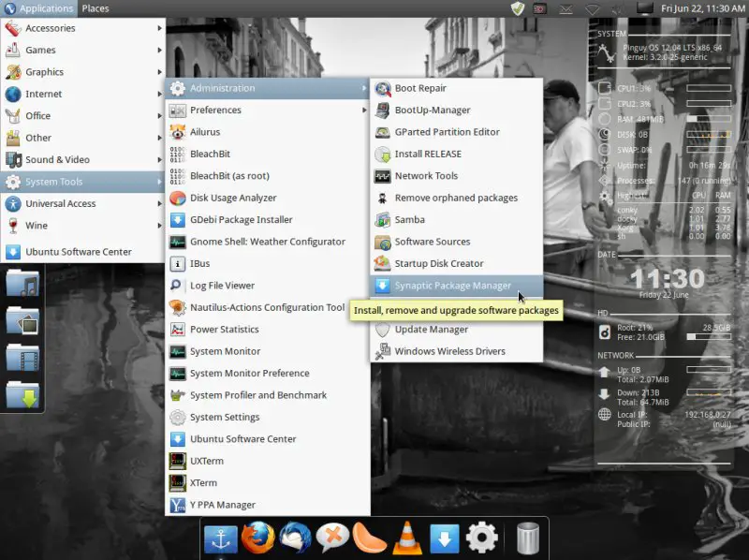Open the Music folder icon on left edge
The width and height of the screenshot is (749, 560).
click(22, 282)
